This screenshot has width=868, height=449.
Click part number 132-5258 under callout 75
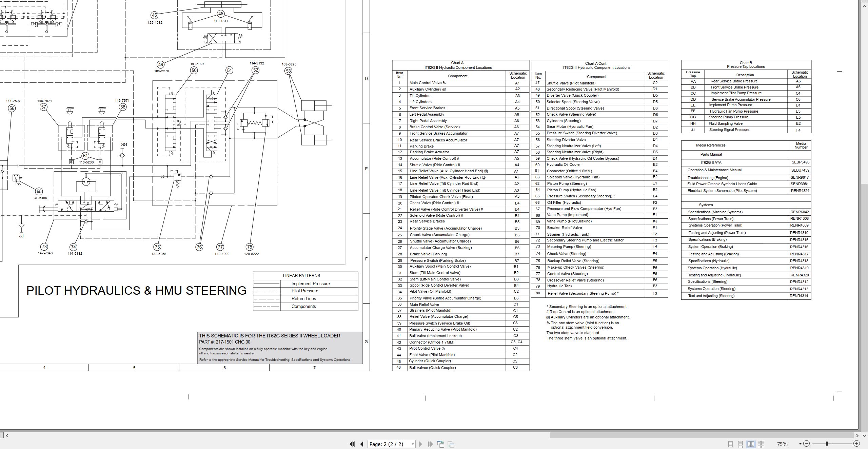159,254
